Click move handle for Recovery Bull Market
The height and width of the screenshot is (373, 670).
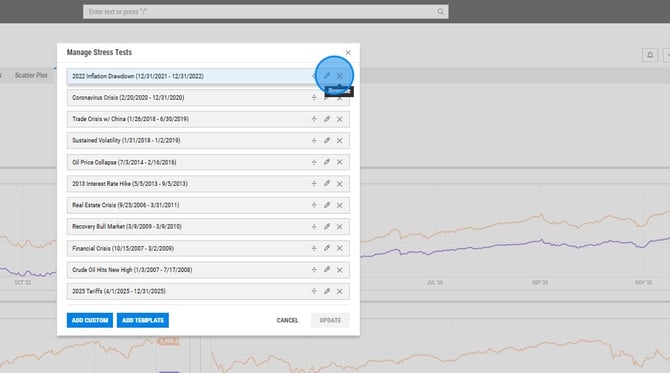(x=314, y=227)
